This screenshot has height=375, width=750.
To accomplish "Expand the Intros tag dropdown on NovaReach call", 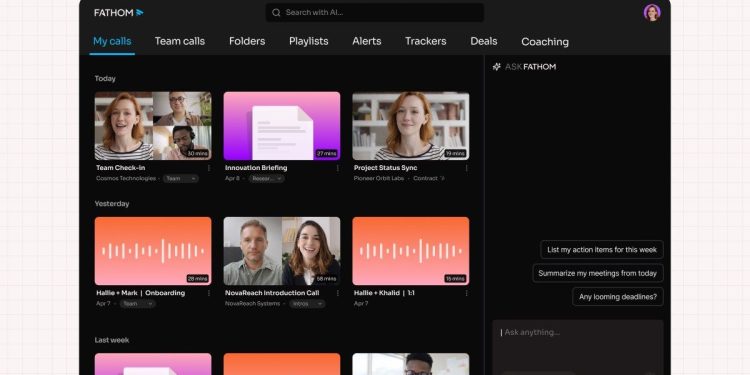I will 307,304.
